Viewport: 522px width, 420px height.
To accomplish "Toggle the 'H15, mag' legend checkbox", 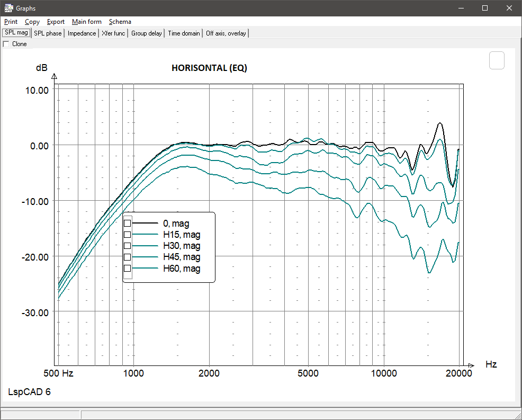I will 127,235.
